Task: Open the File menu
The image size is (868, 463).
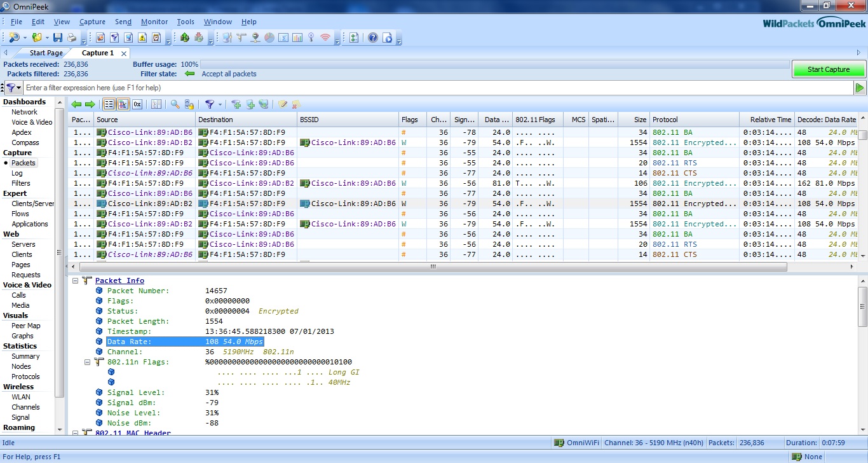Action: (16, 22)
